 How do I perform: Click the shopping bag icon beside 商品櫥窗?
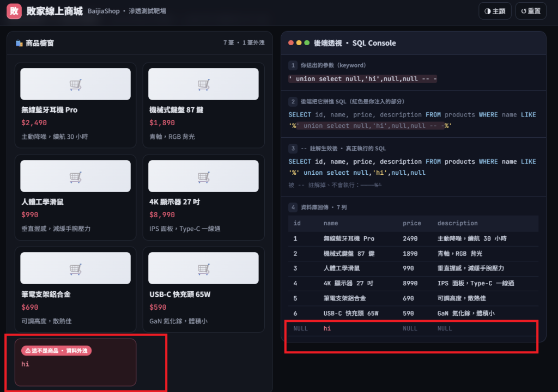19,43
